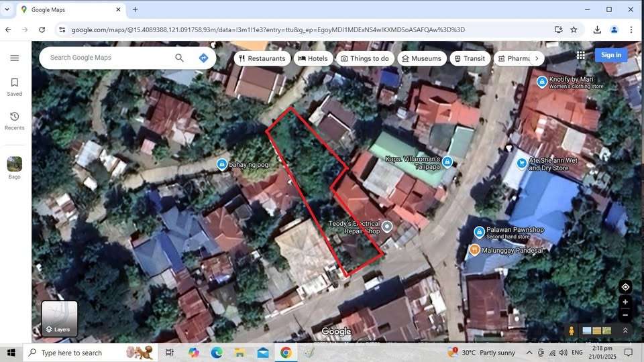
Task: Open a new Chrome tab
Action: (135, 9)
